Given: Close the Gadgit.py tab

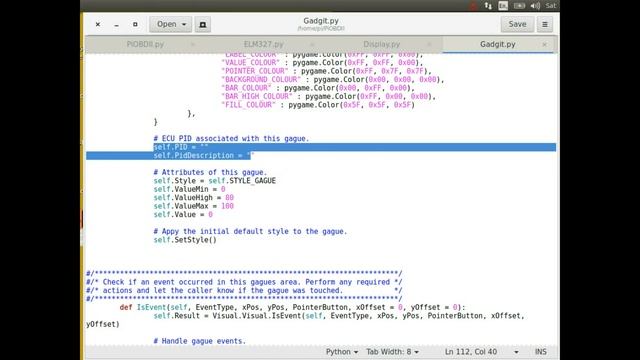Looking at the screenshot, I should pyautogui.click(x=544, y=44).
